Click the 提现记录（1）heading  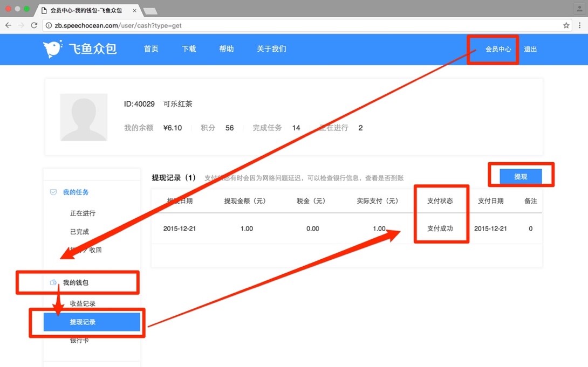[x=174, y=177]
